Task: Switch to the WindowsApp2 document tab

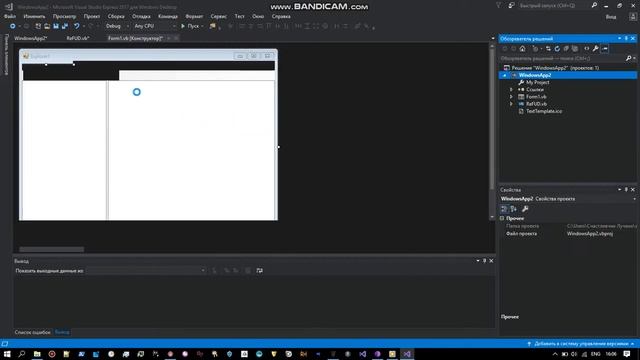Action: (31, 38)
